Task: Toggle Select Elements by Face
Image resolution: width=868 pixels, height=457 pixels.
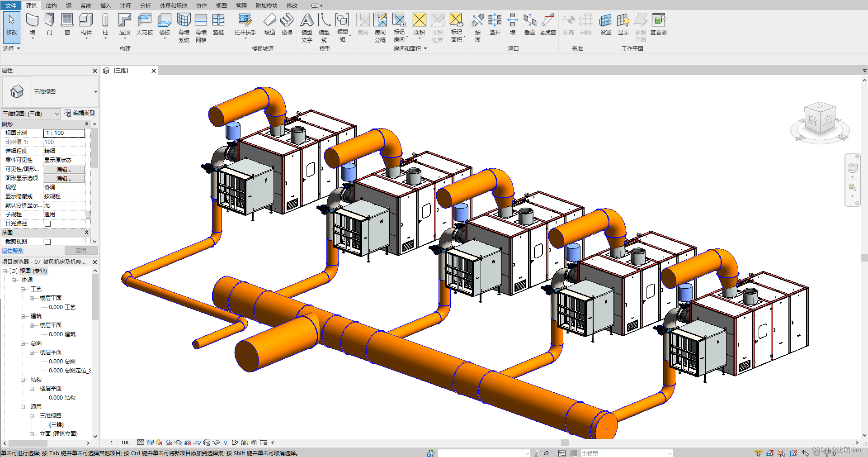Action: pos(793,453)
